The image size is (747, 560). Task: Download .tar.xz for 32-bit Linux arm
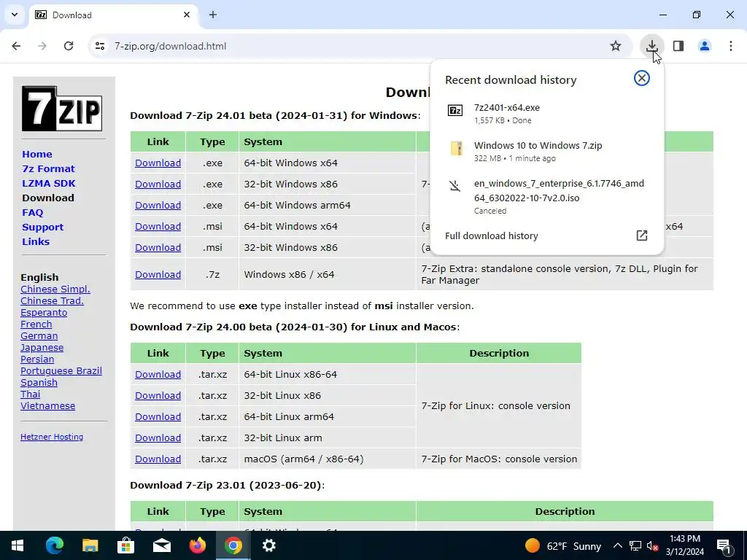[158, 437]
